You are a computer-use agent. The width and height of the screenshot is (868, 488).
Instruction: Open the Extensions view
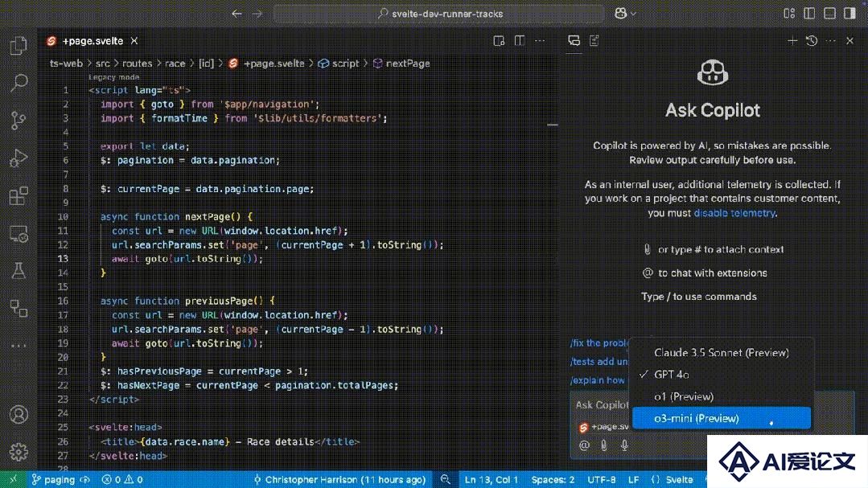click(19, 196)
